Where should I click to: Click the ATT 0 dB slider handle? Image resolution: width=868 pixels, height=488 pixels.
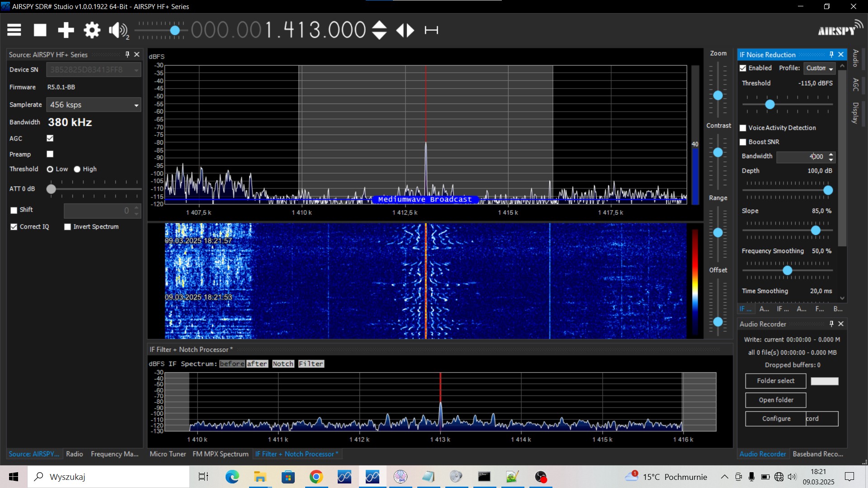click(51, 189)
